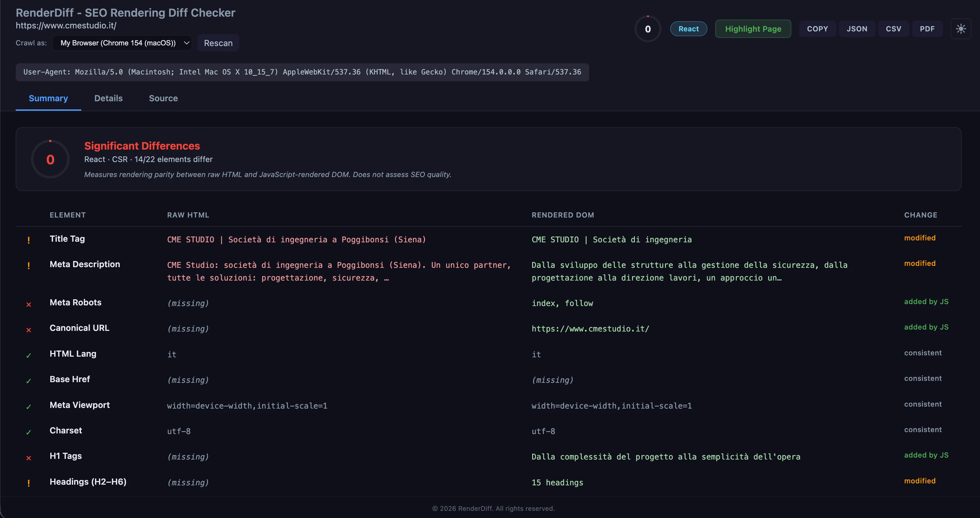This screenshot has width=980, height=518.
Task: Export results with the JSON button
Action: pyautogui.click(x=857, y=29)
